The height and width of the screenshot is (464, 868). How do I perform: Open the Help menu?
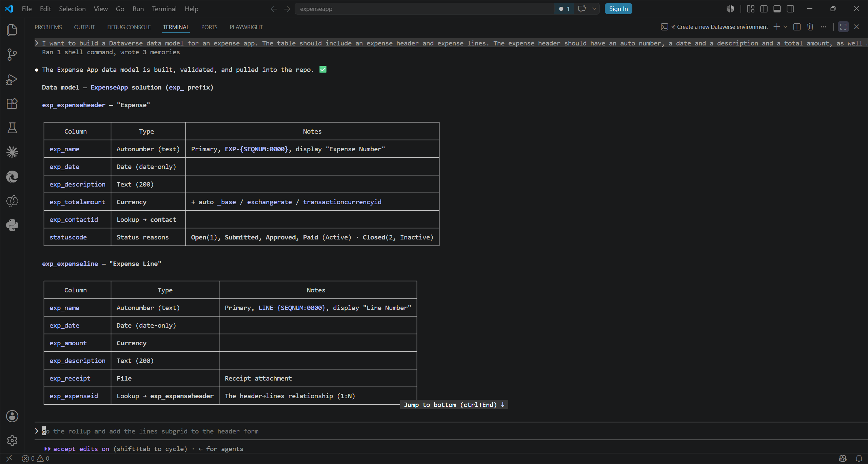(x=192, y=9)
